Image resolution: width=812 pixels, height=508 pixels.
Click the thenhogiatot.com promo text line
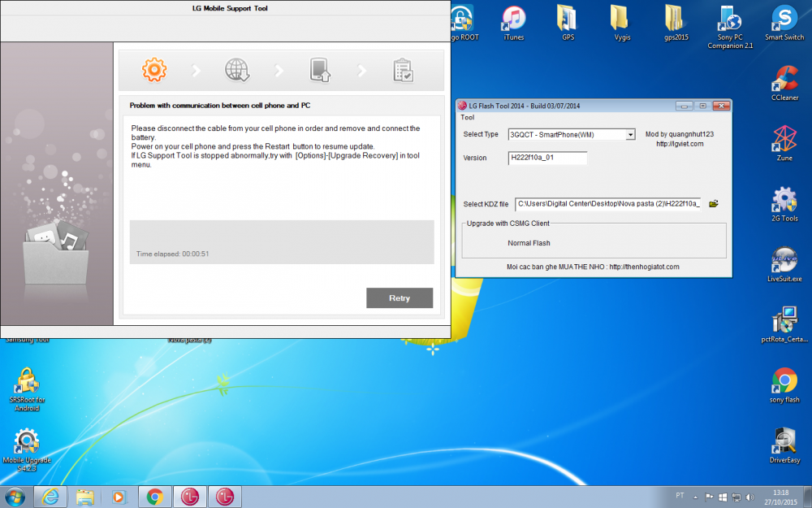point(593,267)
